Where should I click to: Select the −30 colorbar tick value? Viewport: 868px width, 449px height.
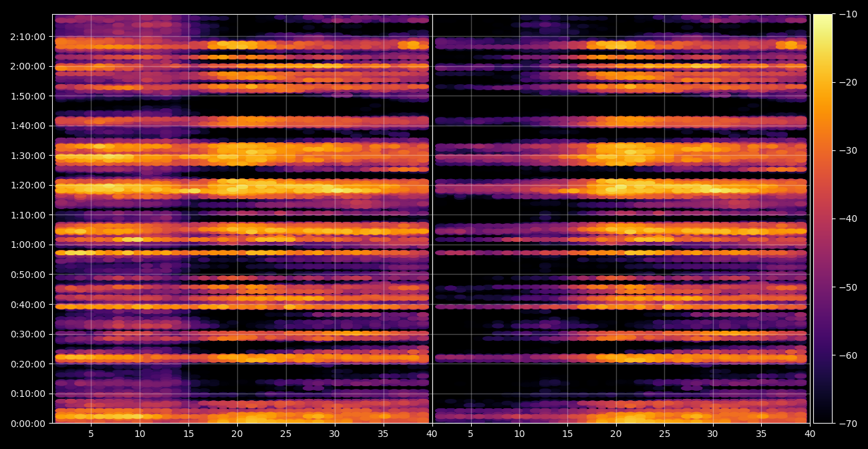(848, 150)
